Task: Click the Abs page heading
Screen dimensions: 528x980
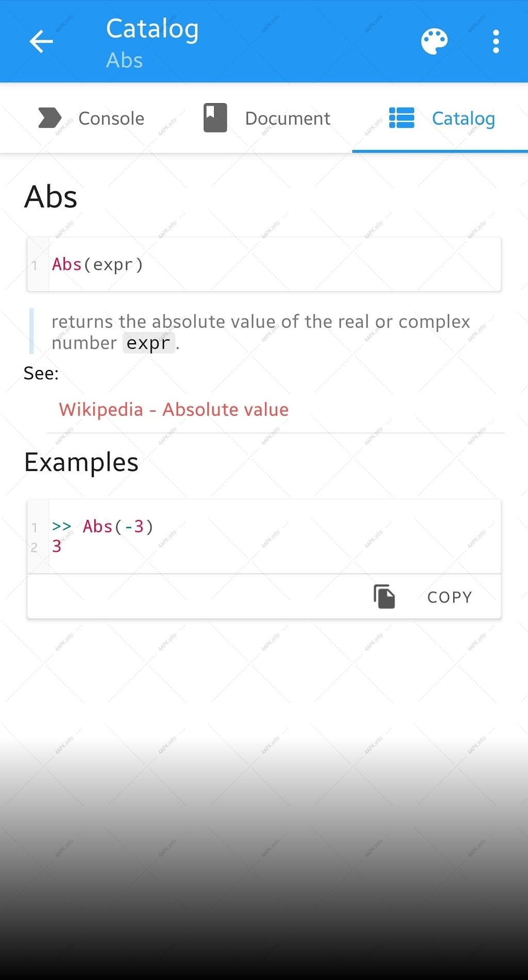Action: click(x=51, y=197)
